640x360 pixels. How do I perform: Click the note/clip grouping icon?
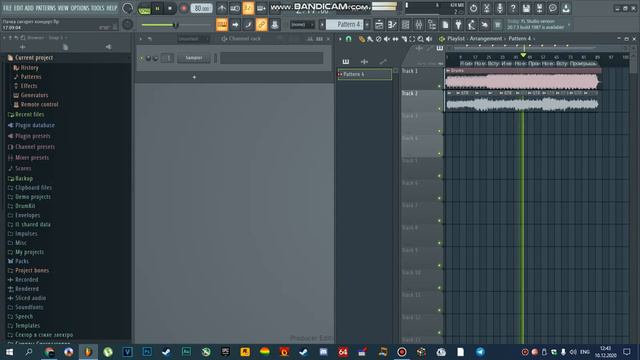pos(248,24)
